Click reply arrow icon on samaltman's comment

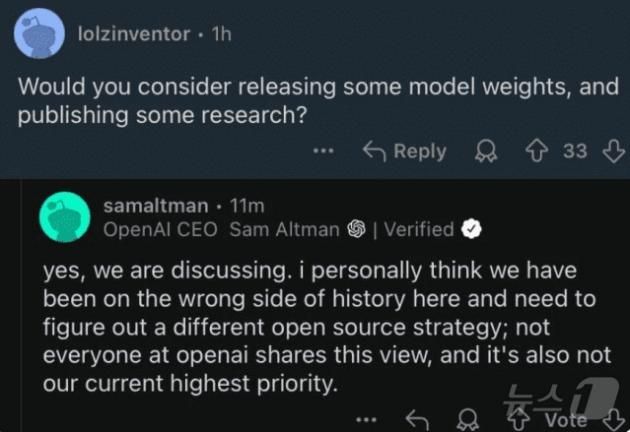(x=417, y=420)
